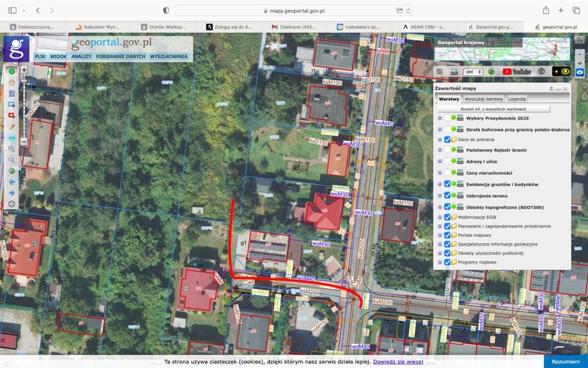Viewport: 588px width, 368px height.
Task: Click the green help question icon
Action: [491, 72]
